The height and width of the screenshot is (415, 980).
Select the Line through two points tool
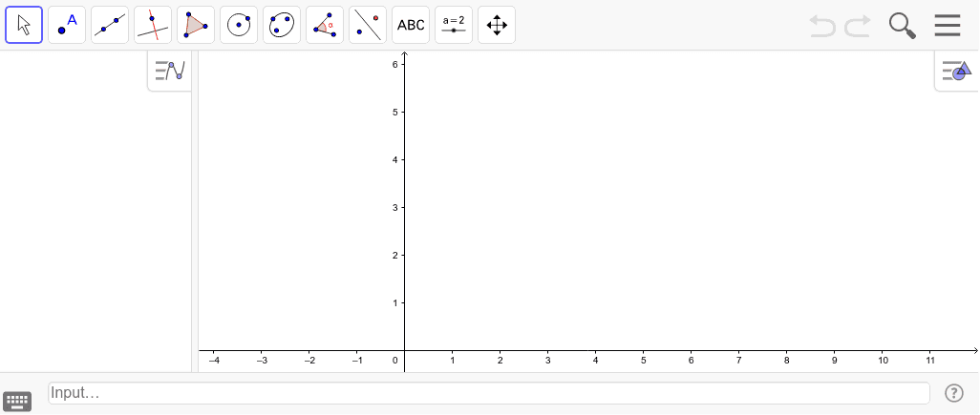(110, 25)
